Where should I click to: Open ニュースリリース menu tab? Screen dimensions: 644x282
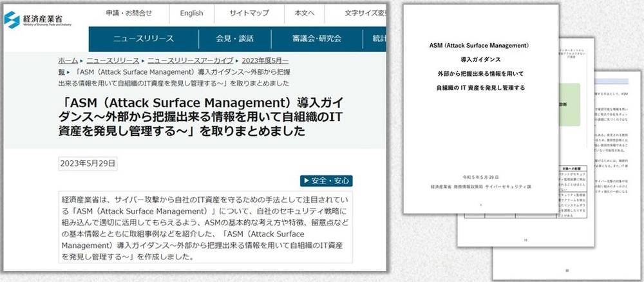(144, 39)
